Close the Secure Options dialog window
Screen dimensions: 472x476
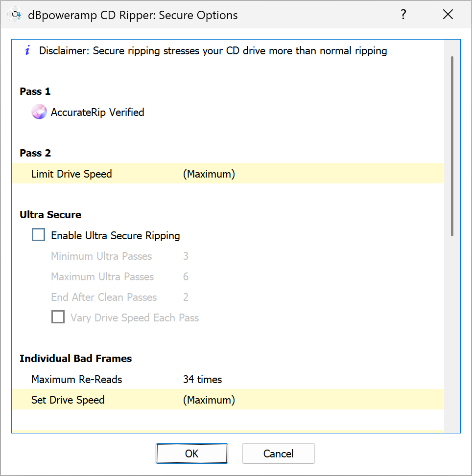448,15
